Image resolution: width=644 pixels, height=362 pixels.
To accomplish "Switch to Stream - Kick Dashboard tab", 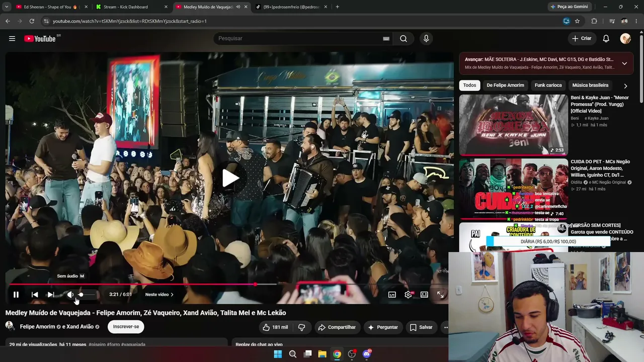I will (131, 7).
